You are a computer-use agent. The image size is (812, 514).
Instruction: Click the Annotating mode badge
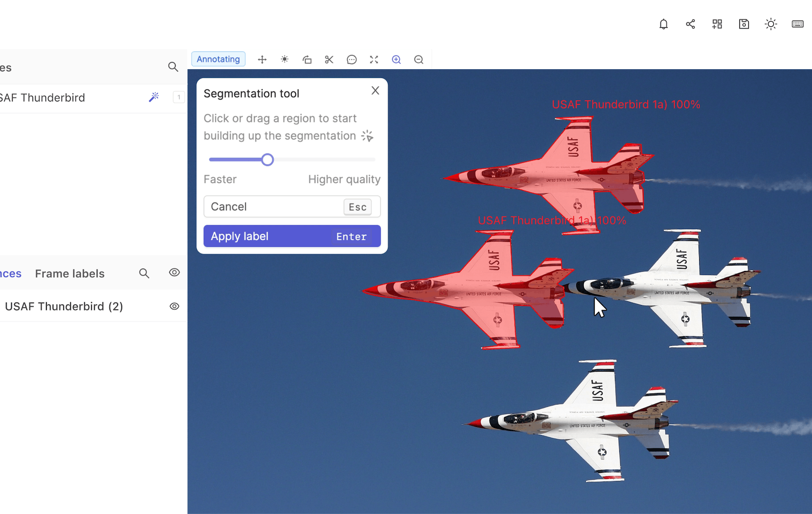coord(218,59)
